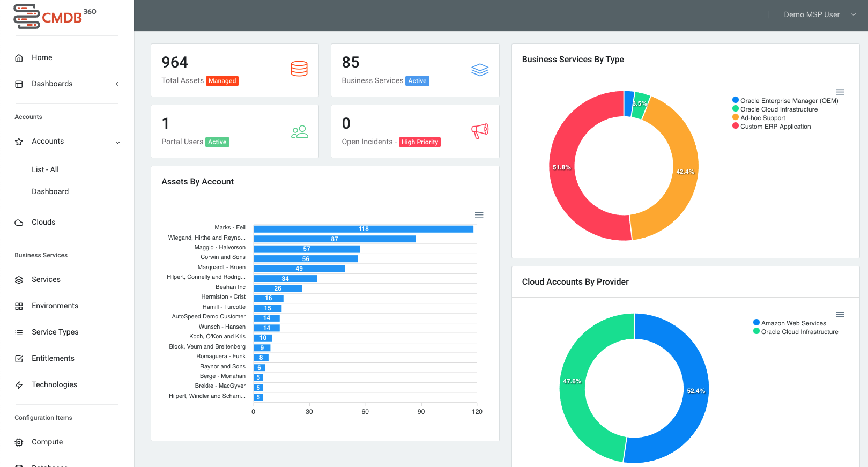Toggle Oracle Enterprise Manager (OEM) legend series
The image size is (868, 467).
point(785,100)
